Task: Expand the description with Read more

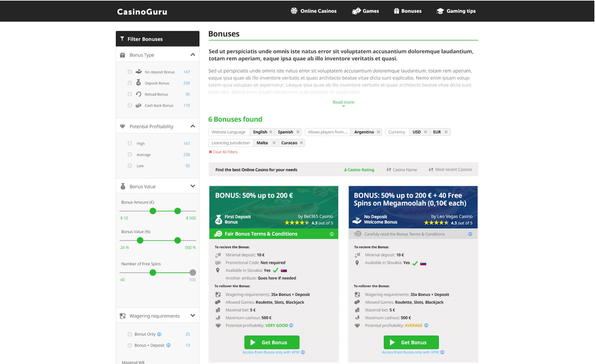Action: coord(343,103)
